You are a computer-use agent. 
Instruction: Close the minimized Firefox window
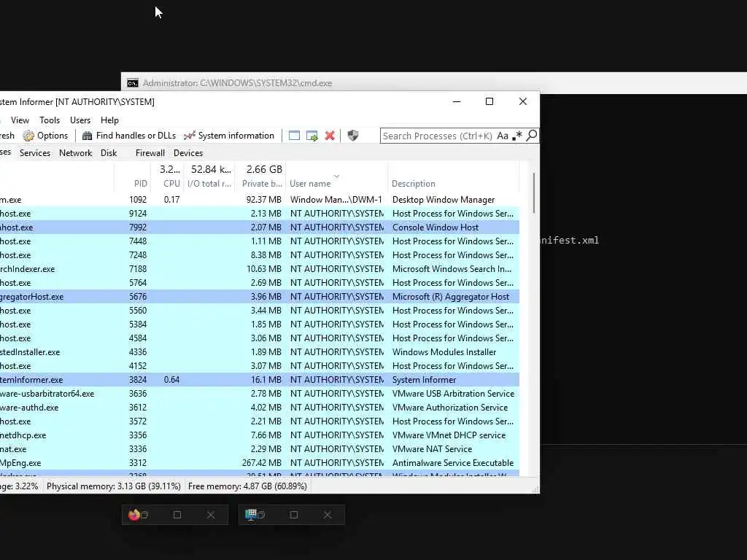tap(211, 515)
